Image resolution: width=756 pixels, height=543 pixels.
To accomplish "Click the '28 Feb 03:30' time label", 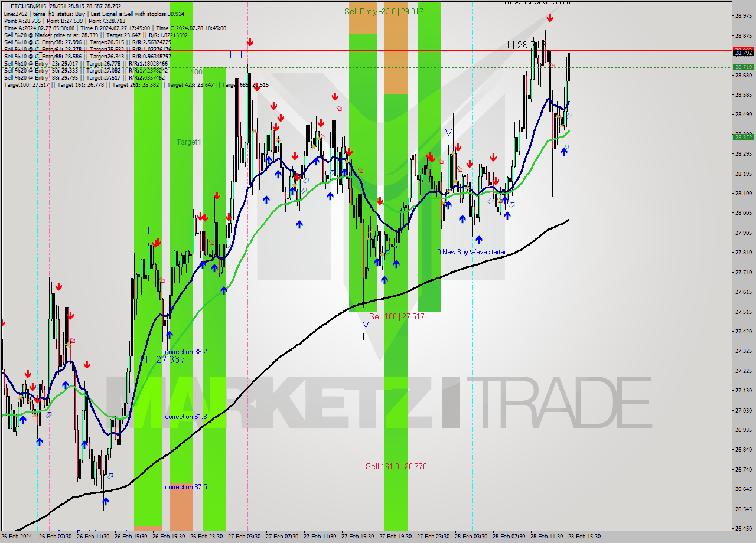I will click(471, 537).
